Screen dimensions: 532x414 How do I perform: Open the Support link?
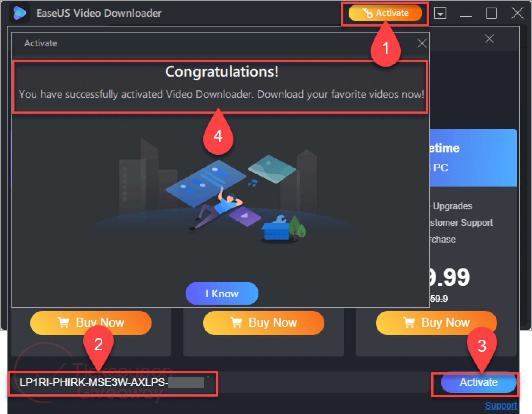(x=501, y=405)
